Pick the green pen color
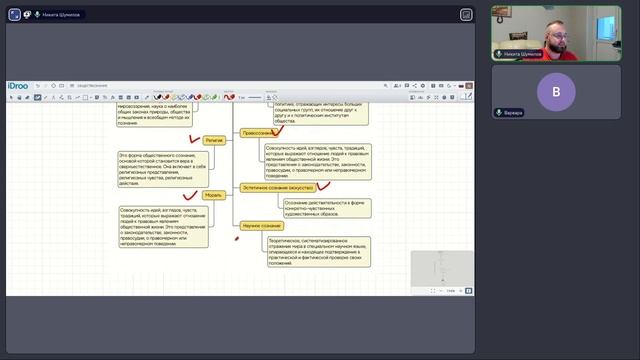Image resolution: width=640 pixels, height=360 pixels. pyautogui.click(x=214, y=97)
